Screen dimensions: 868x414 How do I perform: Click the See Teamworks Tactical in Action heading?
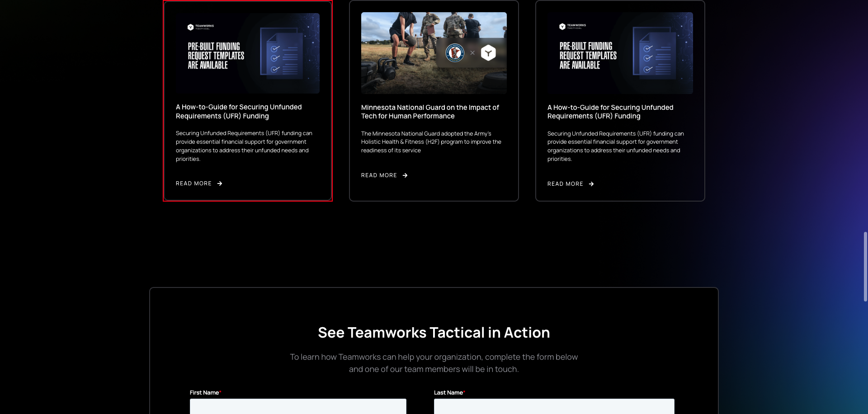click(434, 333)
